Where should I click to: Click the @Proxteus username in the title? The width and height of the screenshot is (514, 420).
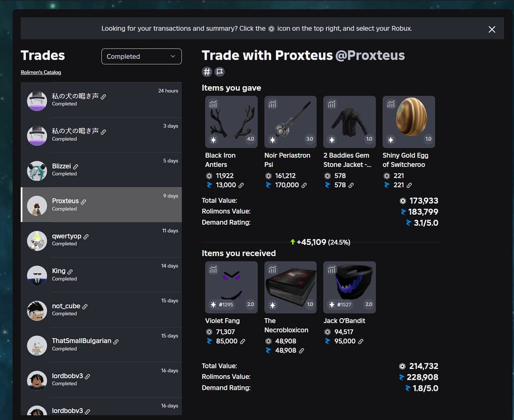pos(370,55)
